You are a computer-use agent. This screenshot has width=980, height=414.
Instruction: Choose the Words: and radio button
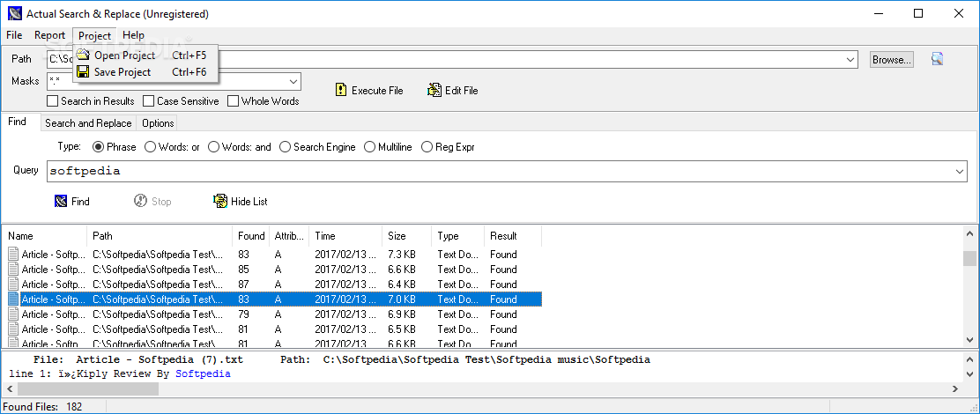click(x=214, y=147)
